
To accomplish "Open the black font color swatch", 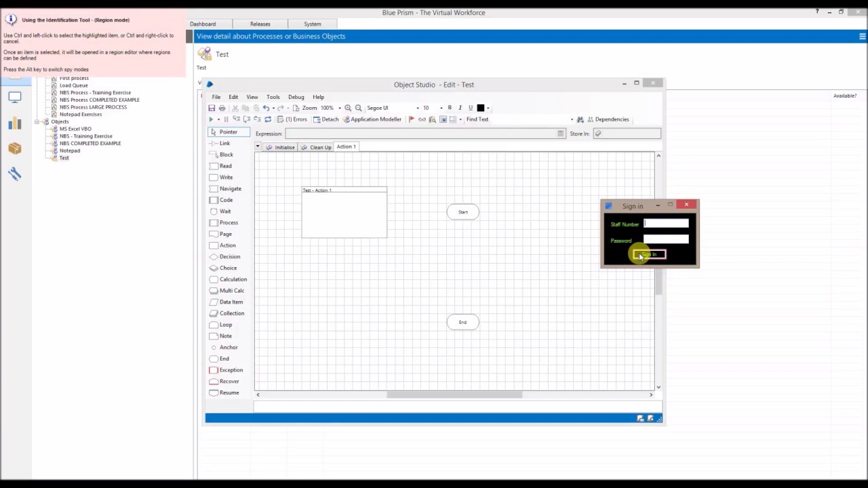I will [481, 108].
